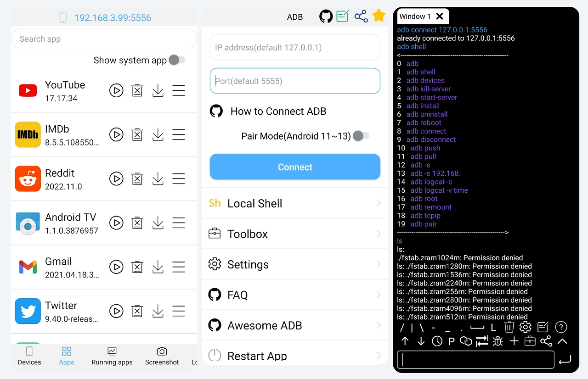Screen dimensions: 588x379
Task: Tap the connected device address 192.168.3.99:5556
Action: pos(113,18)
